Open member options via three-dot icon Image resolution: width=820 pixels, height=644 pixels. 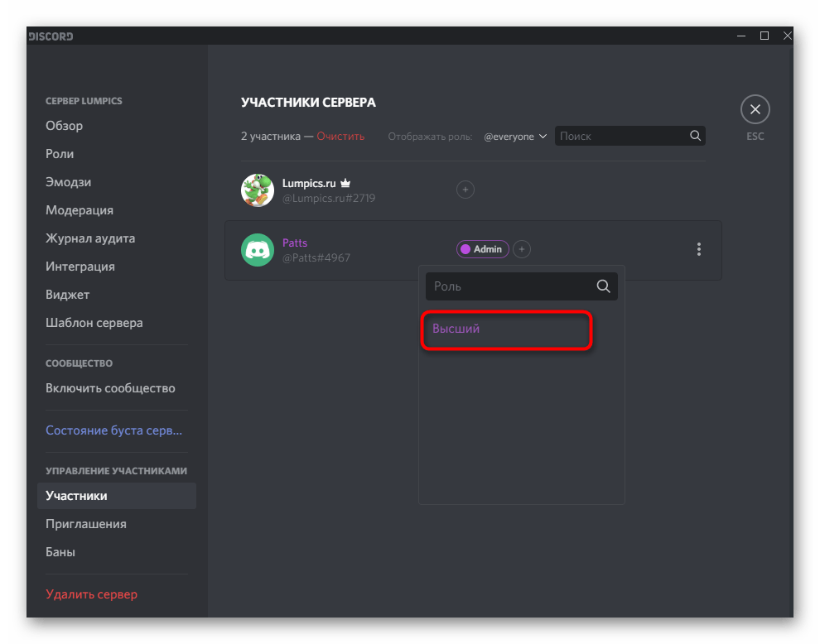pos(699,248)
